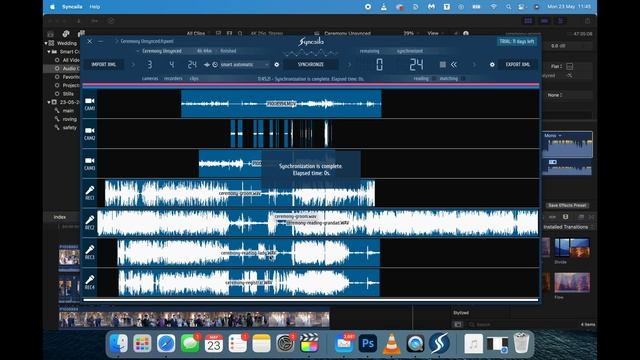The width and height of the screenshot is (640, 360).
Task: Open Spotlight search in the menu bar
Action: tap(508, 7)
